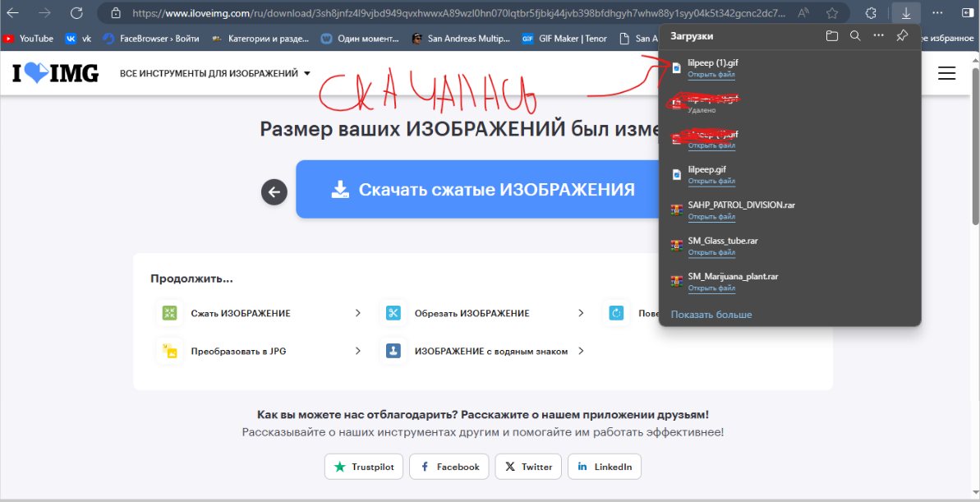980x502 pixels.
Task: Open the hamburger menu on iLoveIMG
Action: [x=946, y=73]
